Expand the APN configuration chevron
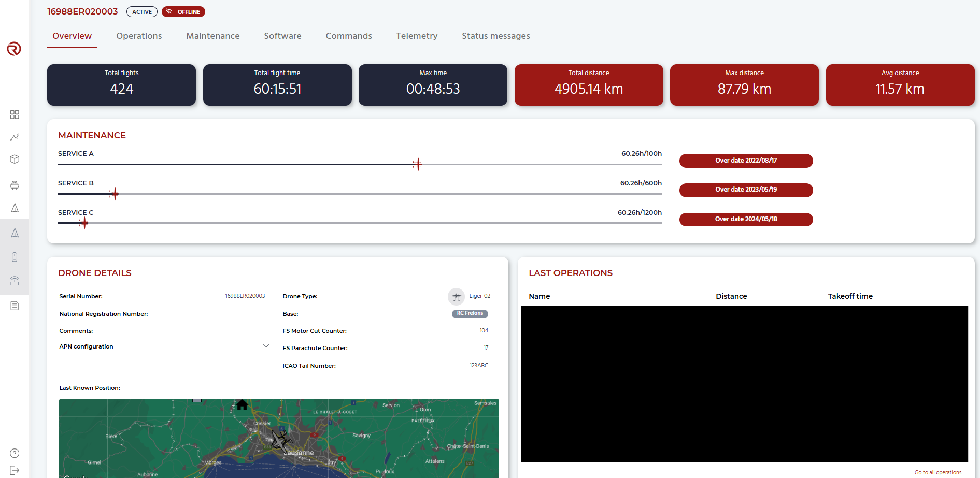This screenshot has height=478, width=980. click(266, 346)
